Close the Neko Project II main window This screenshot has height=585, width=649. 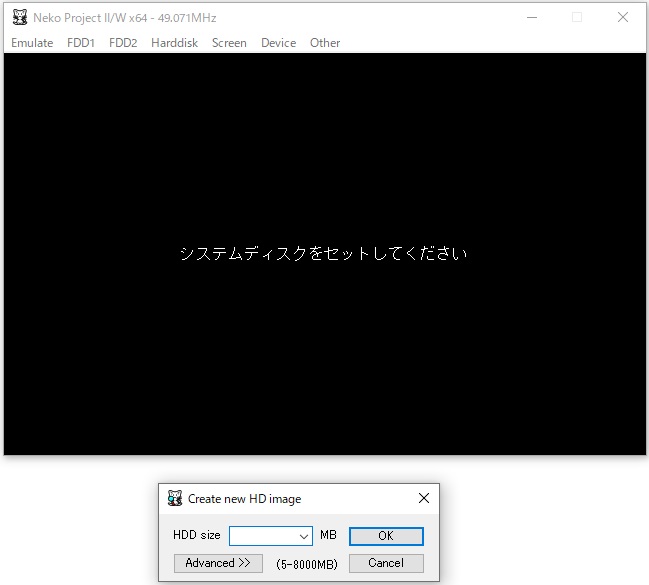pos(623,17)
